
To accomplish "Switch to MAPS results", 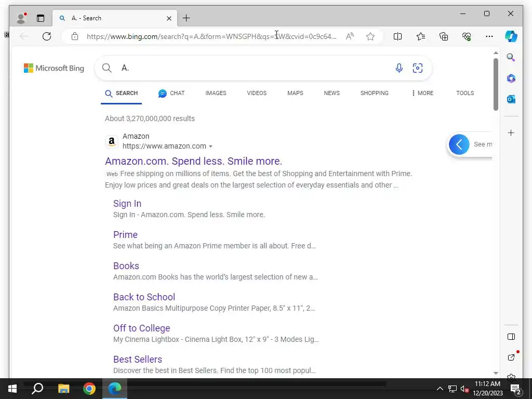I will 295,94.
